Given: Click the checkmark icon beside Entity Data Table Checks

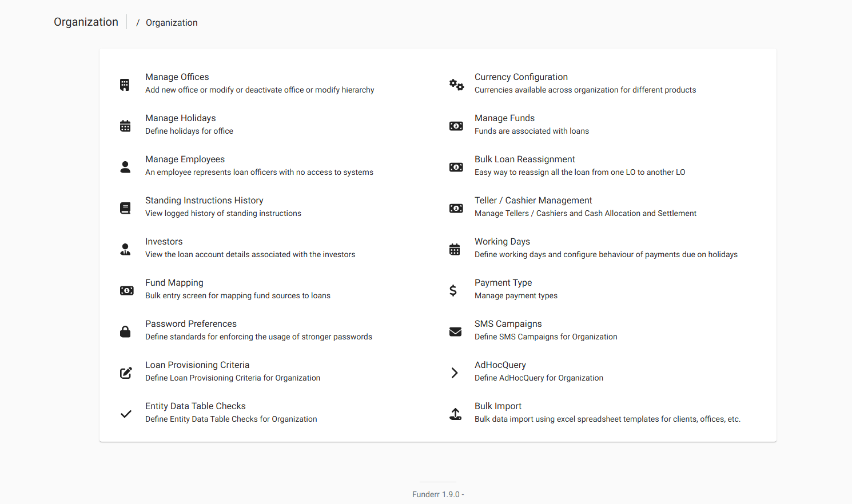Looking at the screenshot, I should coord(126,414).
